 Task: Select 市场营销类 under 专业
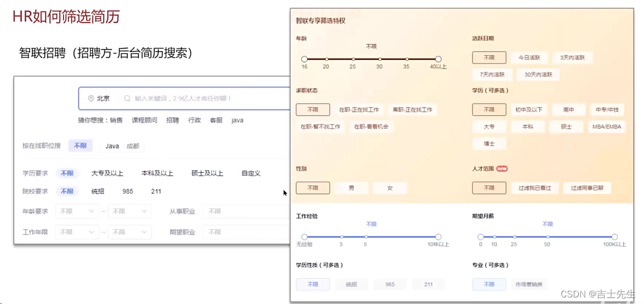[x=529, y=284]
